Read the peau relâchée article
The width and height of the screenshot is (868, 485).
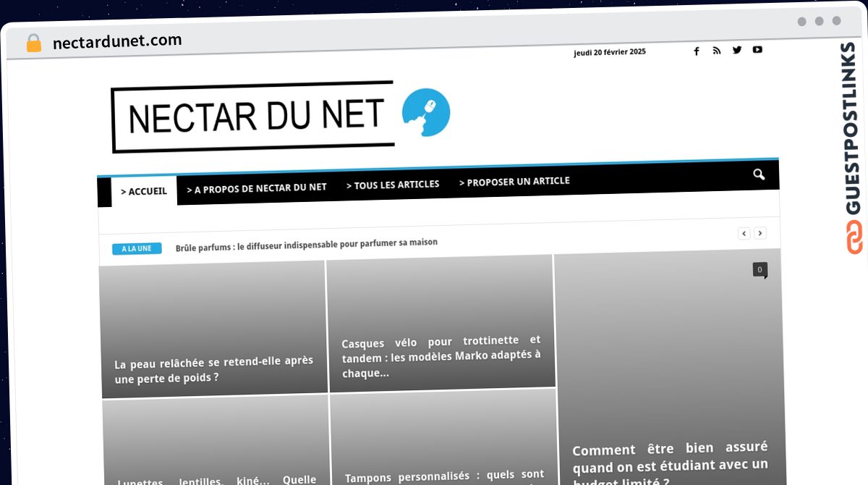point(214,369)
